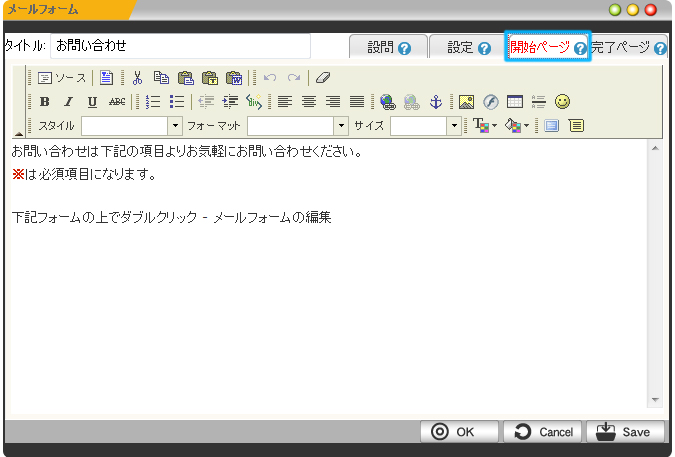The width and height of the screenshot is (675, 457).
Task: Center align text
Action: [x=309, y=102]
